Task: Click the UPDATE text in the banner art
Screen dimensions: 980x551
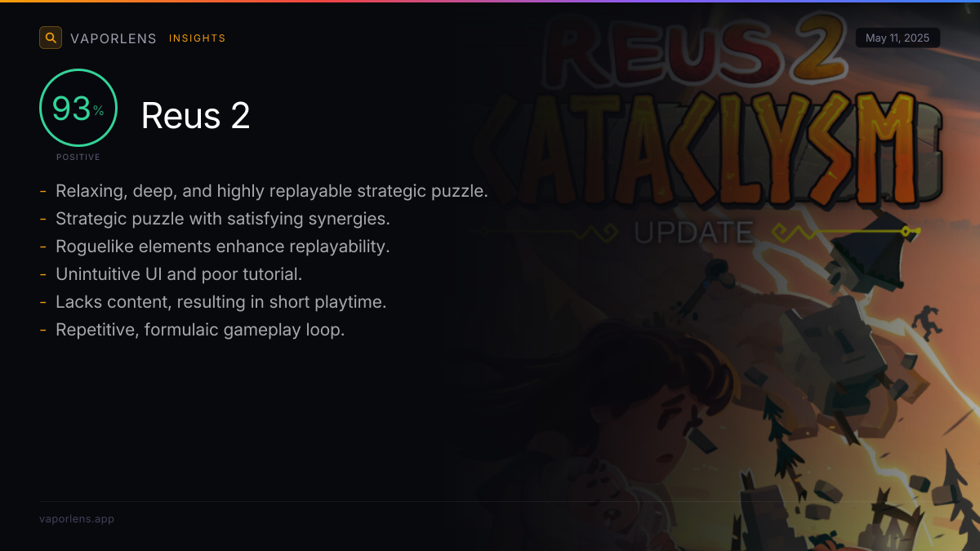Action: point(693,233)
